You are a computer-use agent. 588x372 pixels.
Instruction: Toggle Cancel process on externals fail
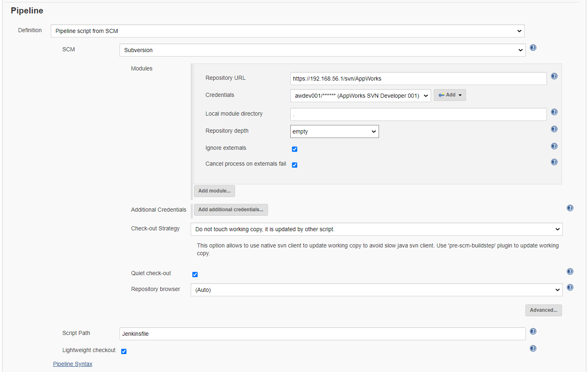pyautogui.click(x=294, y=165)
